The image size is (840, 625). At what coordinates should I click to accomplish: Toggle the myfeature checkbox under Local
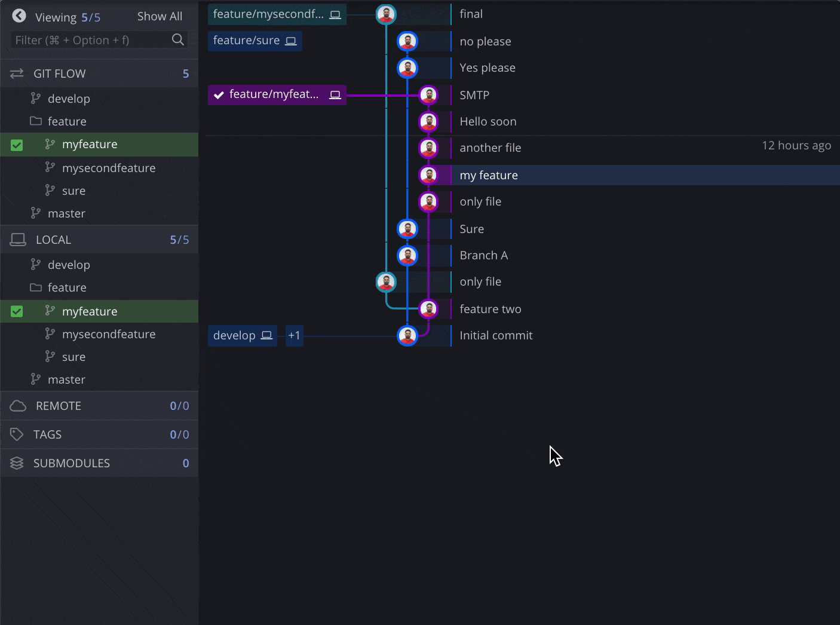coord(17,311)
